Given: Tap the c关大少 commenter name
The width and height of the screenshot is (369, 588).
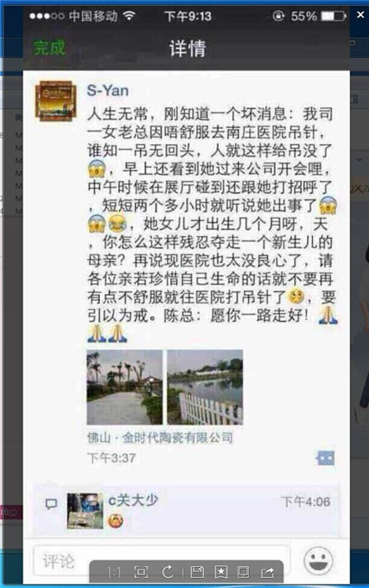Looking at the screenshot, I should pyautogui.click(x=133, y=500).
